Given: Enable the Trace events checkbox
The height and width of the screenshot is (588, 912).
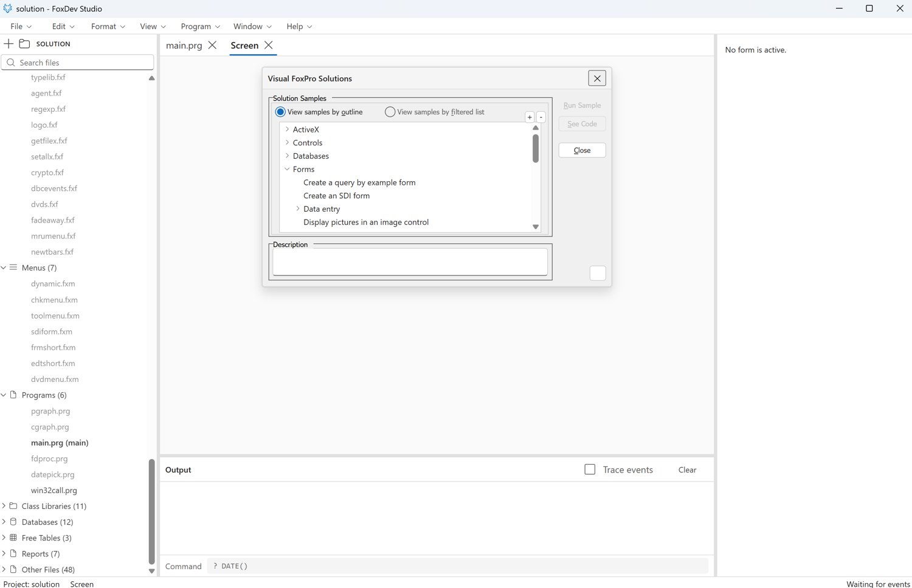Looking at the screenshot, I should (590, 469).
